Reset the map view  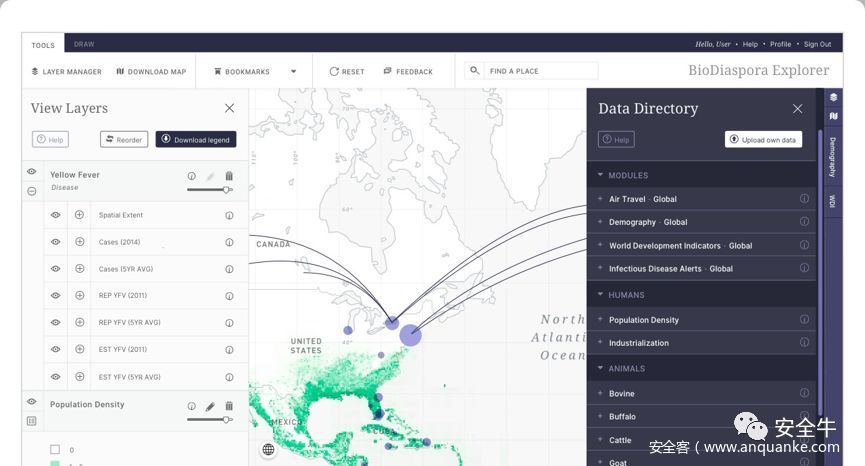tap(347, 72)
